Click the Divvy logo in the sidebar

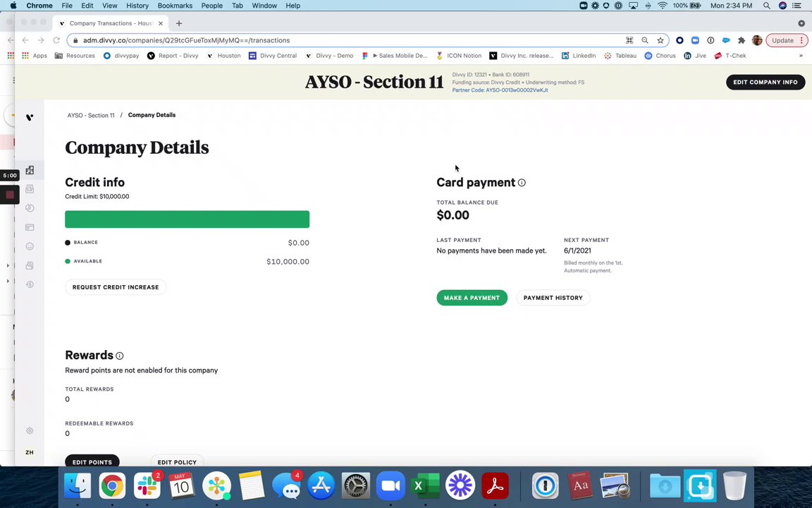click(30, 117)
